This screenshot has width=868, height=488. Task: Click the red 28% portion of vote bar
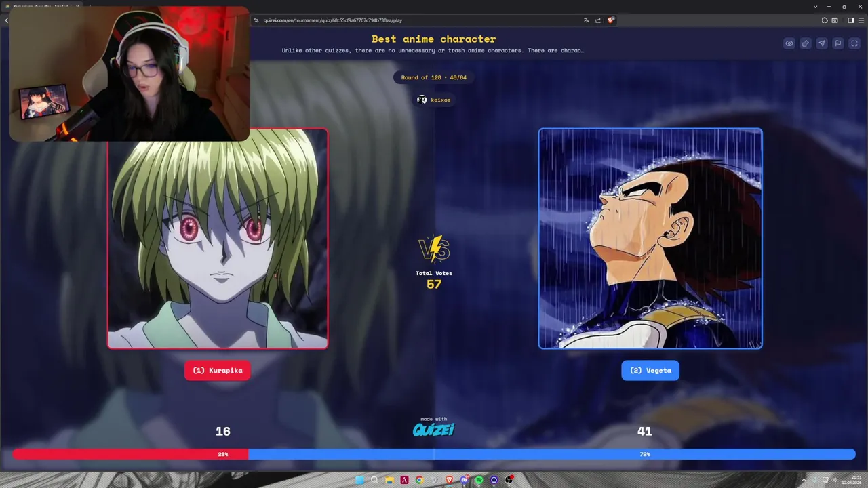point(130,454)
